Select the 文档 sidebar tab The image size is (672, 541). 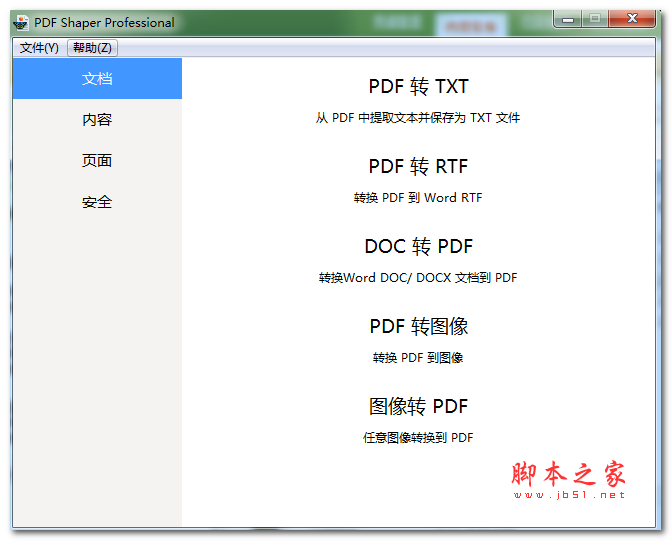tap(97, 78)
